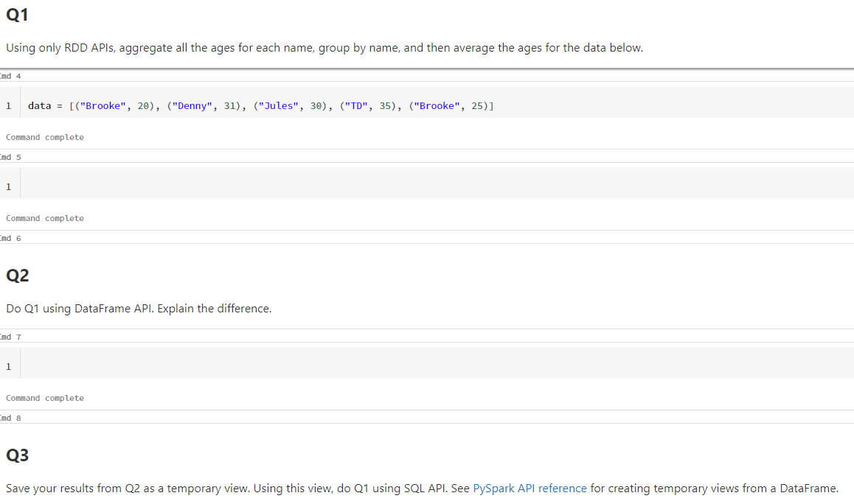
Task: Click the Command complete status under Cmd 4
Action: pyautogui.click(x=44, y=137)
